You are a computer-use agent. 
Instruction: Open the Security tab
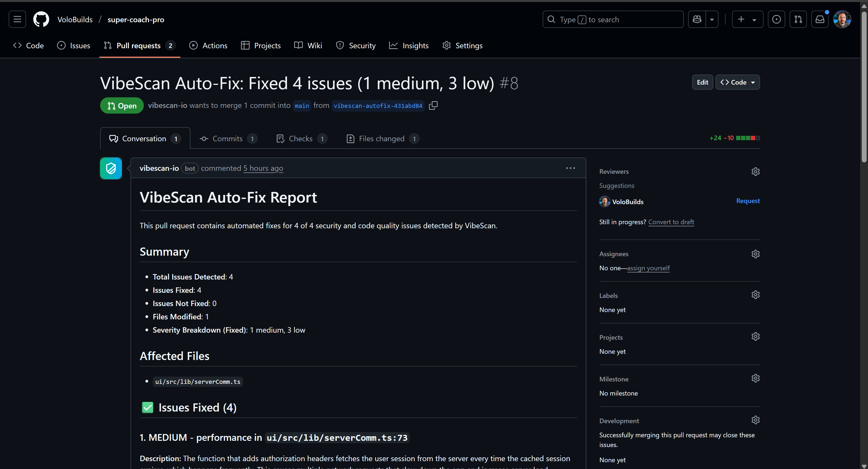pos(355,46)
